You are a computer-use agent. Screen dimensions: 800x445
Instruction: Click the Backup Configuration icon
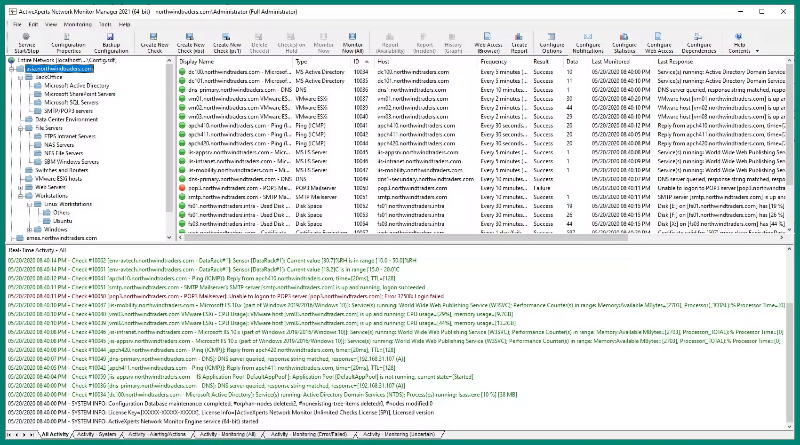click(x=110, y=37)
